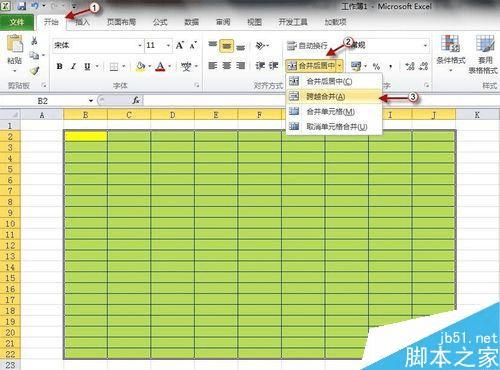
Task: Open the Borders dropdown arrow
Action: point(124,67)
